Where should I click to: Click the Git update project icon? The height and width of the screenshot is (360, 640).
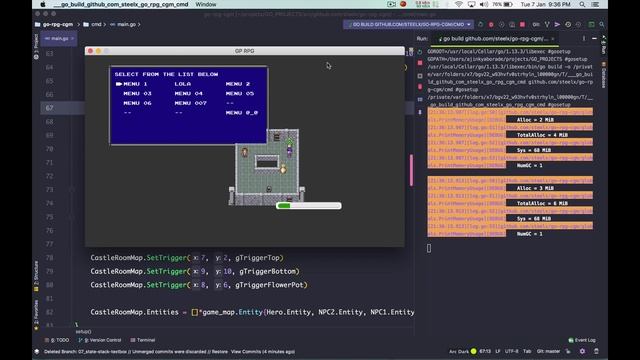click(547, 24)
